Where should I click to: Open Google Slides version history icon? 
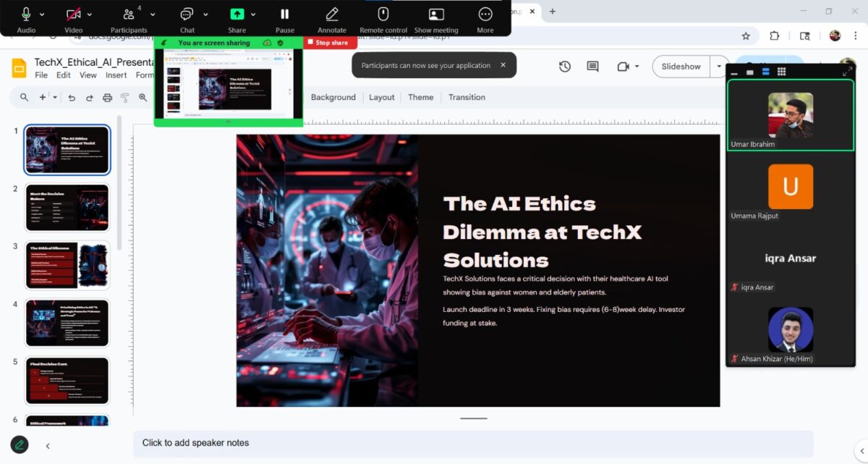[x=565, y=67]
